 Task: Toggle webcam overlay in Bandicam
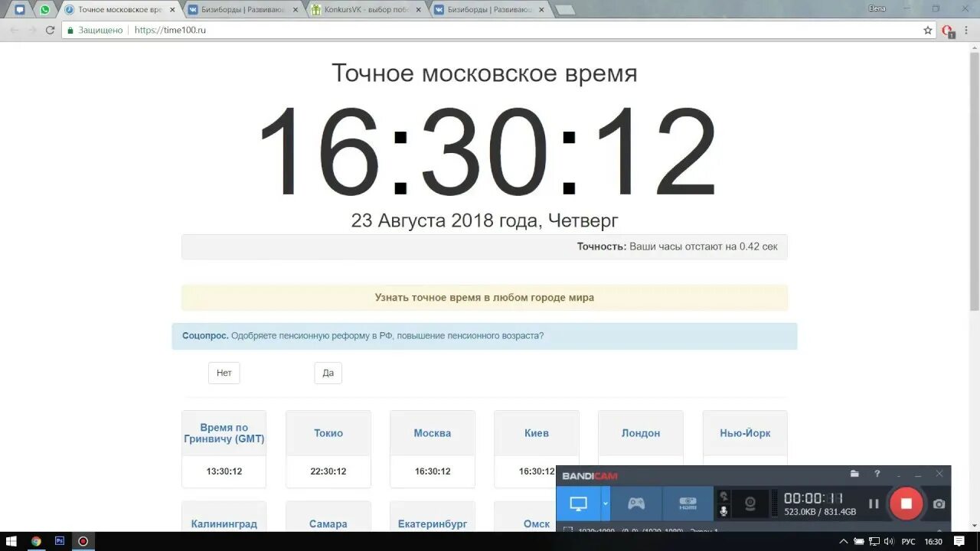point(751,504)
